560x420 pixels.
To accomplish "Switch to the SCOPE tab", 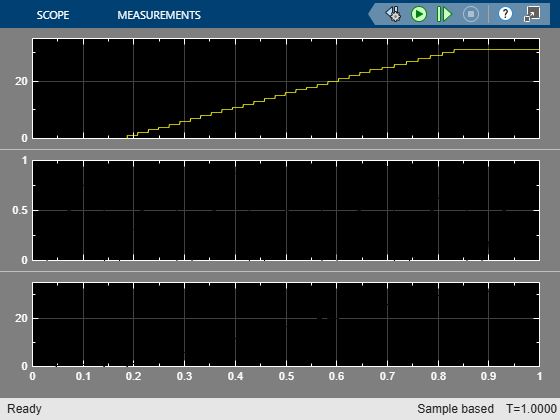I will 53,15.
